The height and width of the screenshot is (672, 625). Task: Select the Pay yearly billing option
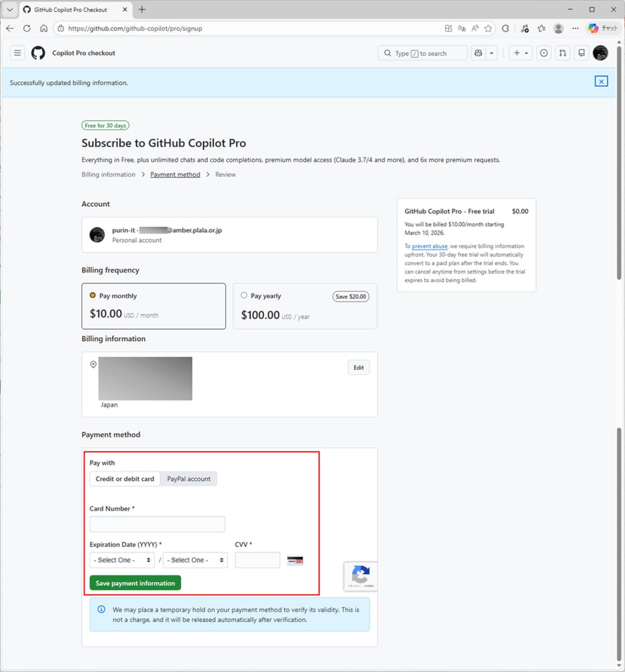(x=244, y=295)
